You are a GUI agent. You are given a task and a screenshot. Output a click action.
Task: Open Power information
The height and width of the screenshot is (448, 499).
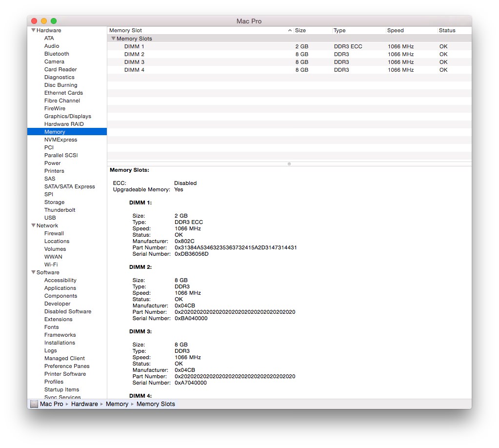pyautogui.click(x=53, y=163)
